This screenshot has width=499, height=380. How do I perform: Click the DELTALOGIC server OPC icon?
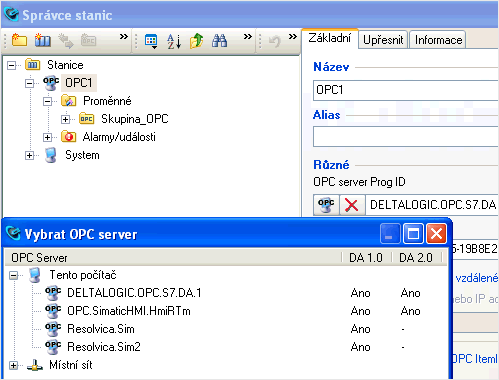53,293
